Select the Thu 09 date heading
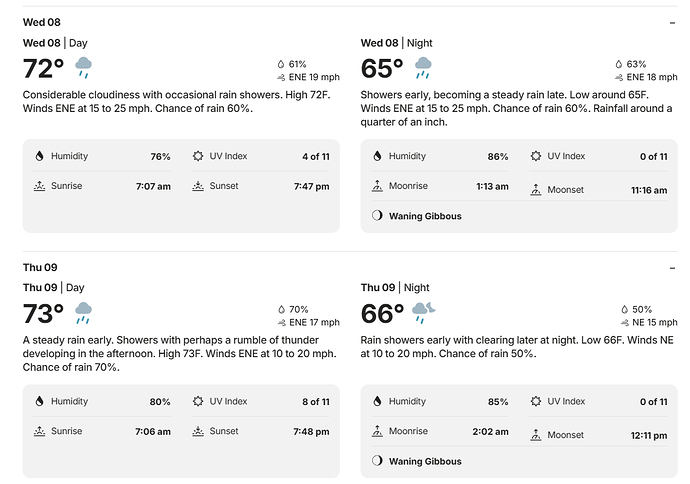The image size is (690, 484). (40, 268)
